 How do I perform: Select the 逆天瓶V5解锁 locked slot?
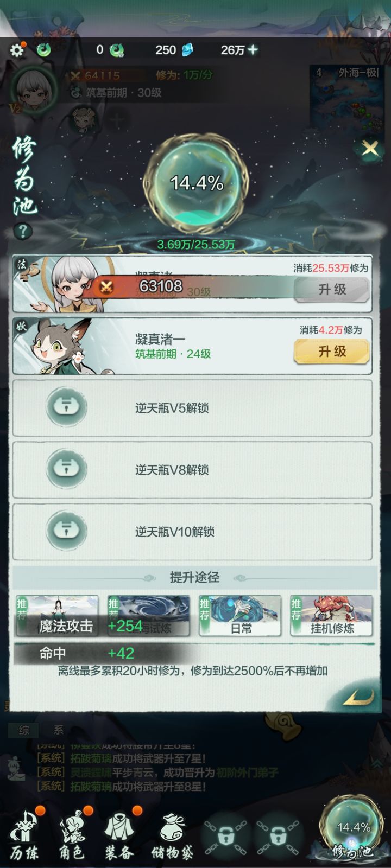pos(192,408)
